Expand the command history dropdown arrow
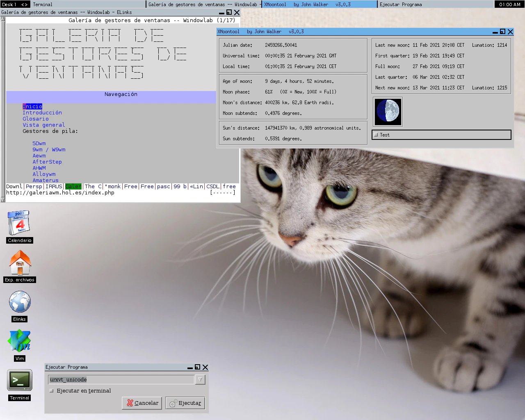Image resolution: width=525 pixels, height=420 pixels. tap(200, 380)
